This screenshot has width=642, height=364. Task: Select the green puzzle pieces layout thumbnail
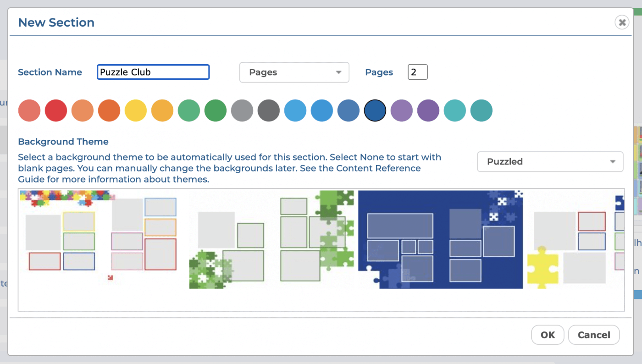[271, 239]
